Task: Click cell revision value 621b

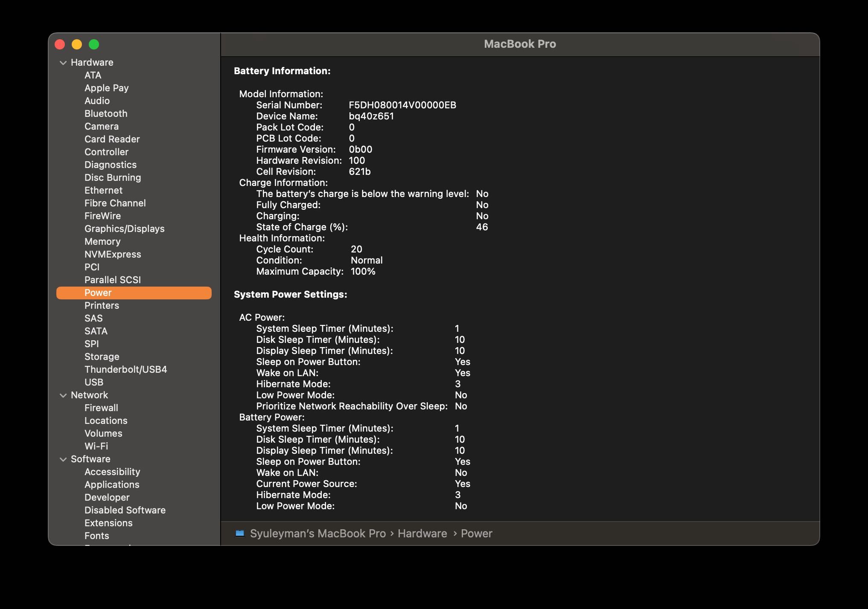Action: pos(360,171)
